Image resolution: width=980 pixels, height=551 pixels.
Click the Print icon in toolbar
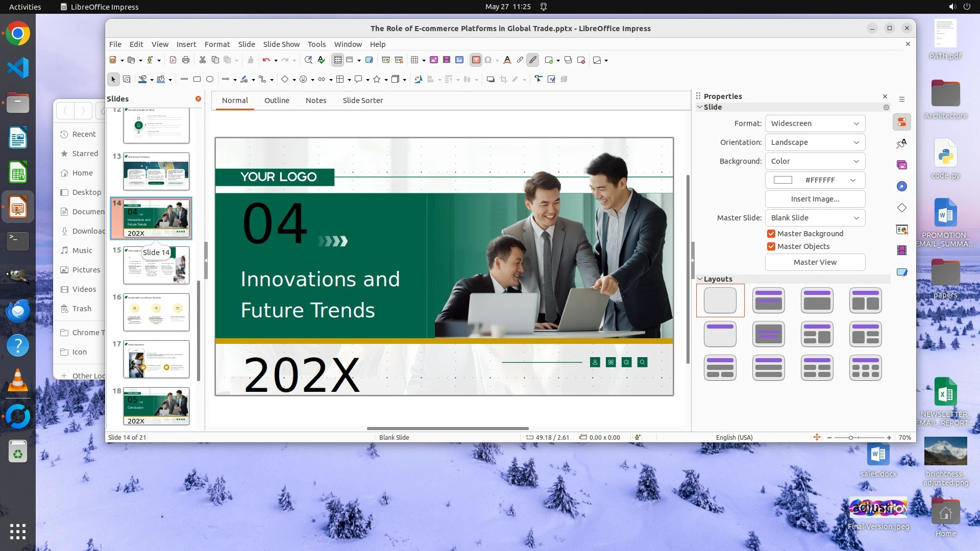click(186, 60)
